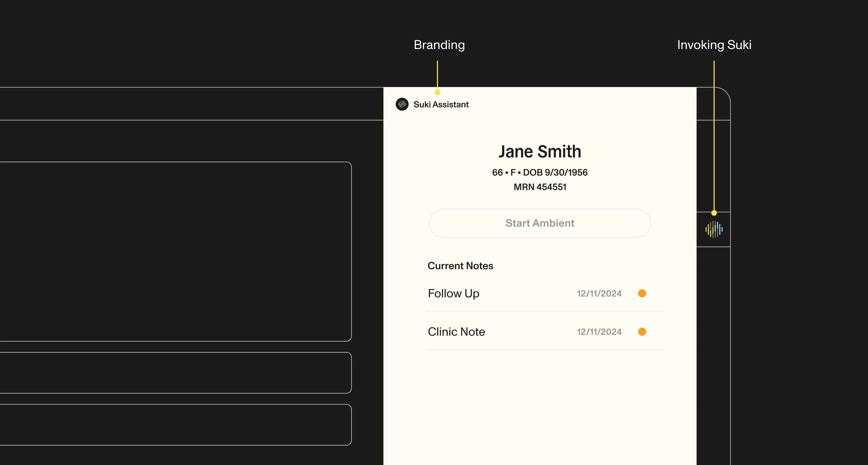Click the Clinic Note date 12/11/2024

[599, 332]
